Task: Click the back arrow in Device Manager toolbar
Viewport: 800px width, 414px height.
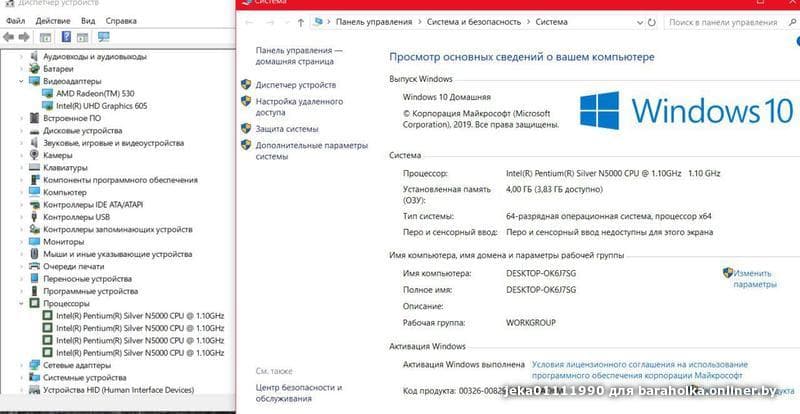Action: pos(9,37)
